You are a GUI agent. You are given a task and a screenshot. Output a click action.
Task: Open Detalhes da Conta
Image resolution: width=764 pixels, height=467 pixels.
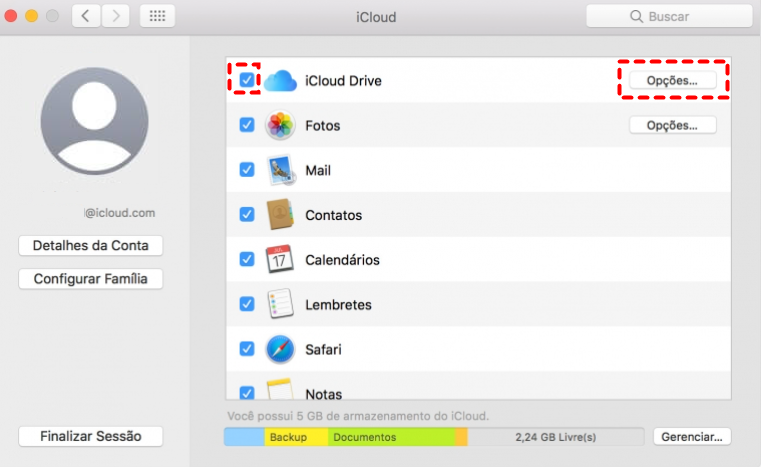[x=91, y=245]
